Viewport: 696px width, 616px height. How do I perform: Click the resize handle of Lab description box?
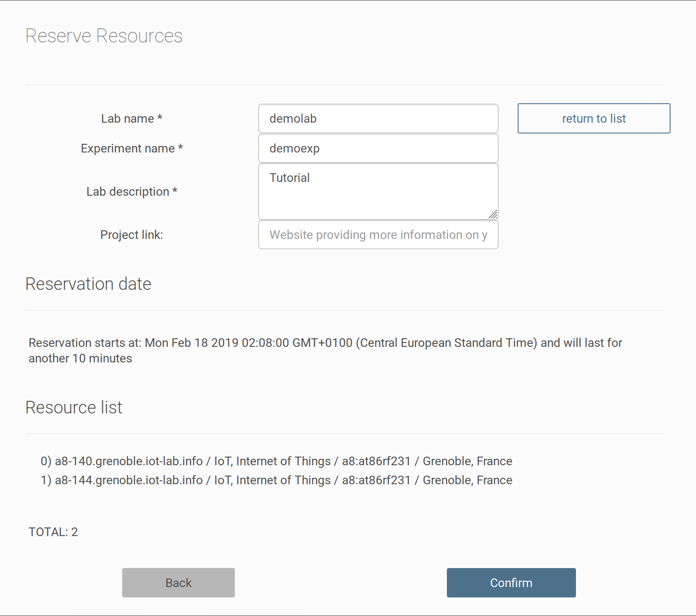point(493,214)
